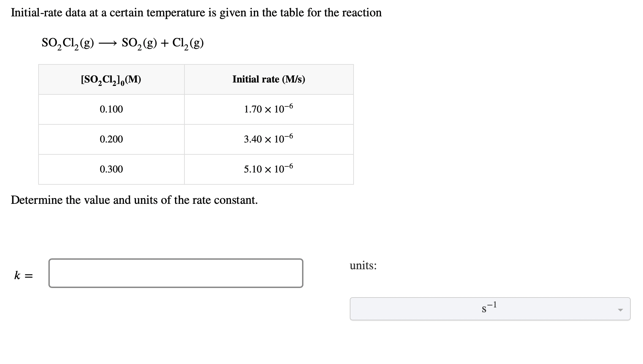Click the 0.100 concentration cell
Viewport: 643px width, 364px height.
point(111,109)
